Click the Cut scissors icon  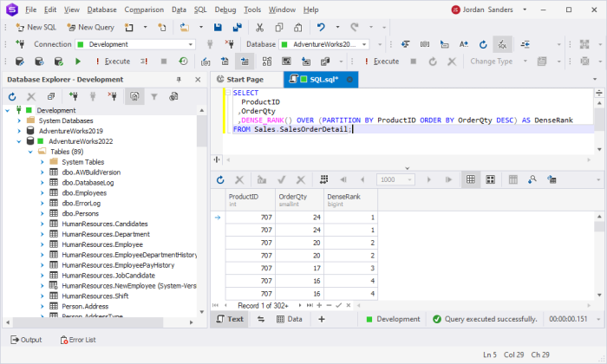click(x=259, y=27)
